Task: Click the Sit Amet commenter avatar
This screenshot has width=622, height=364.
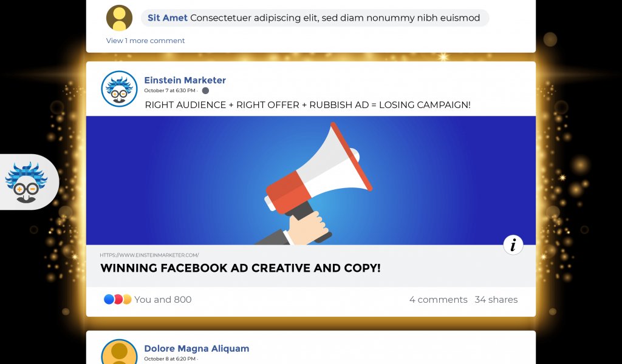Action: pyautogui.click(x=119, y=18)
